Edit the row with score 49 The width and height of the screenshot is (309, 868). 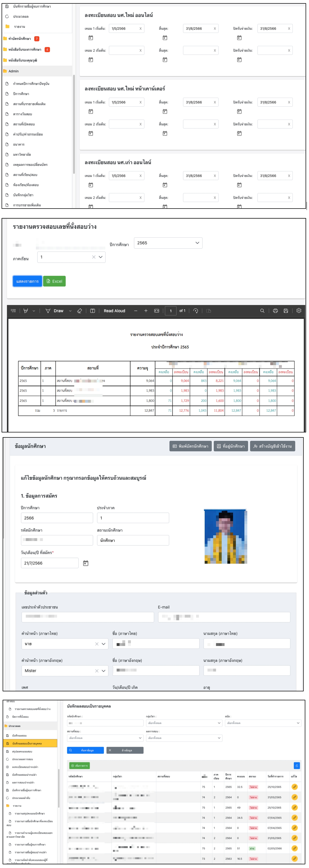pyautogui.click(x=294, y=807)
